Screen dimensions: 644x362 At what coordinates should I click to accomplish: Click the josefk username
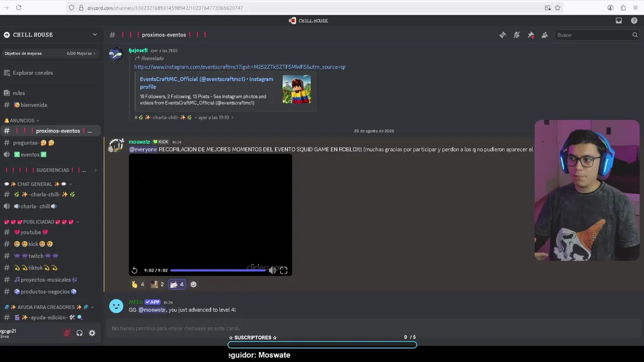coord(138,50)
